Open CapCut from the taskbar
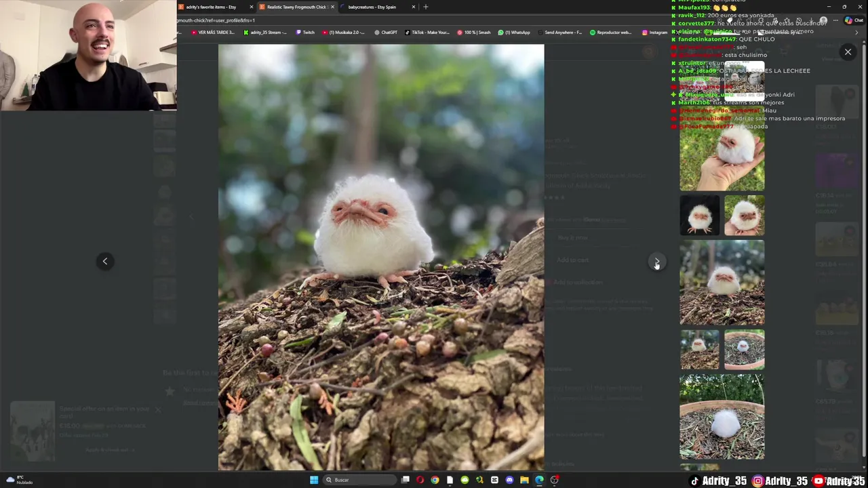The width and height of the screenshot is (868, 488). click(x=494, y=480)
